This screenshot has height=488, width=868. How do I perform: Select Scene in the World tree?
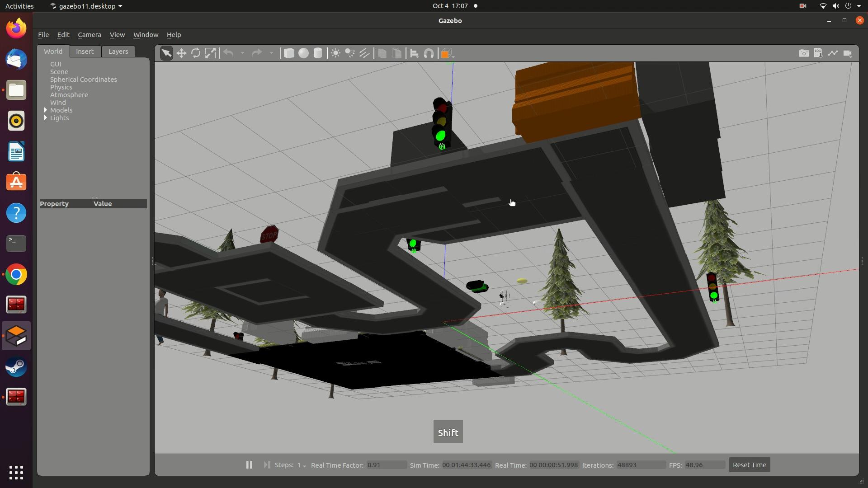click(59, 72)
